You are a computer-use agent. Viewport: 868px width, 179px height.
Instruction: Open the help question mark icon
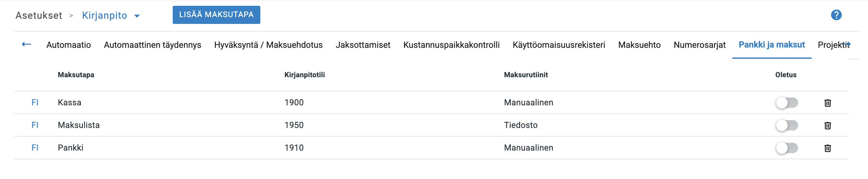836,15
